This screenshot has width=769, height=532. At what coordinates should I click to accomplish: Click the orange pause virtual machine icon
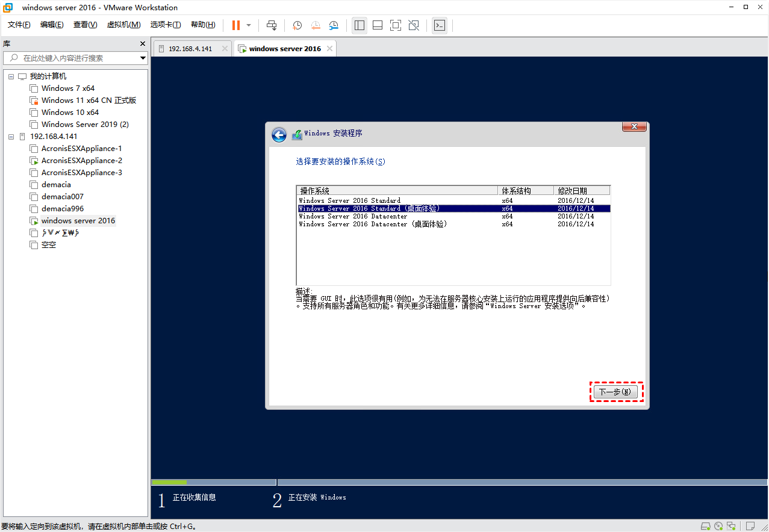pos(235,25)
